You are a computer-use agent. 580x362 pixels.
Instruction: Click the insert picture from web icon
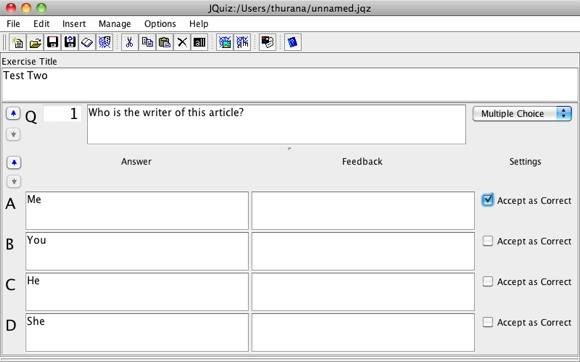[225, 43]
